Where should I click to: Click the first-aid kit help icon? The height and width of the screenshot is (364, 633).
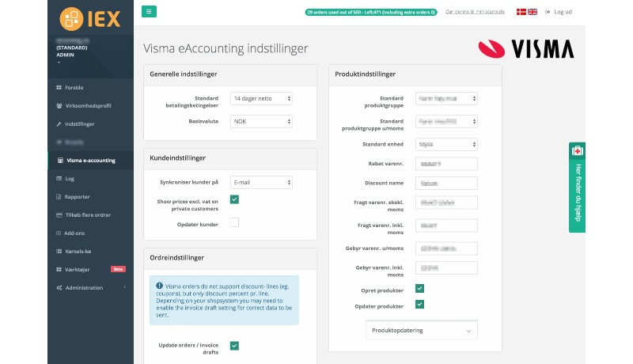pyautogui.click(x=578, y=150)
